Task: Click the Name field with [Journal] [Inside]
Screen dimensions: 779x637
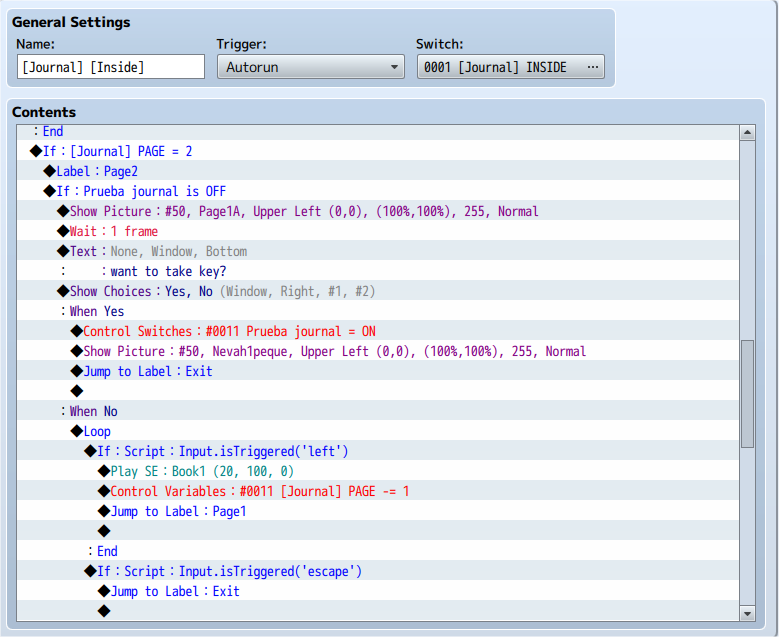Action: click(x=111, y=67)
